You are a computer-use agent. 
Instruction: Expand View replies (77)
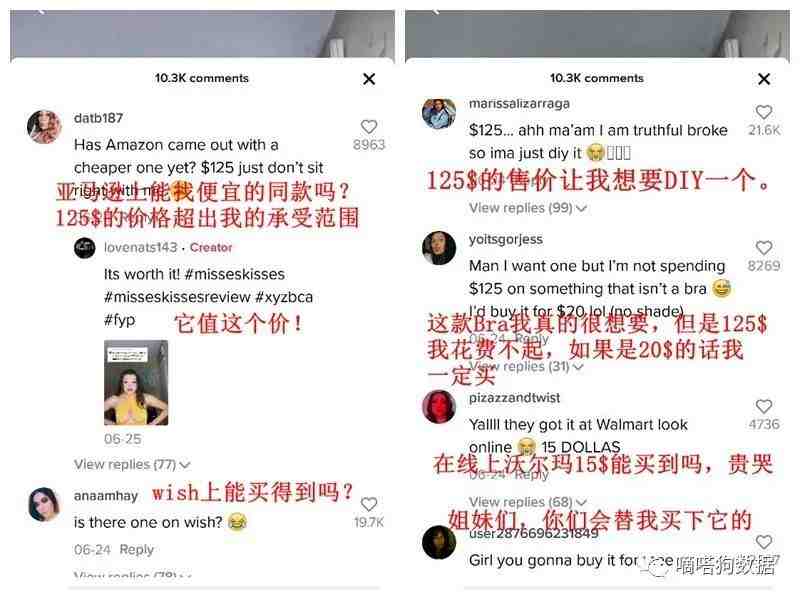(x=132, y=464)
